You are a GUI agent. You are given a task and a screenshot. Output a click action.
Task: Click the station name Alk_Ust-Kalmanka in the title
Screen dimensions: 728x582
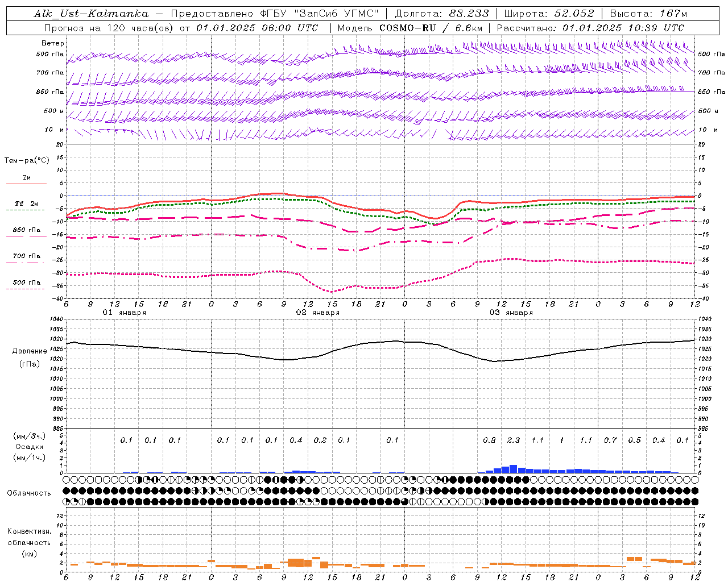tap(91, 14)
